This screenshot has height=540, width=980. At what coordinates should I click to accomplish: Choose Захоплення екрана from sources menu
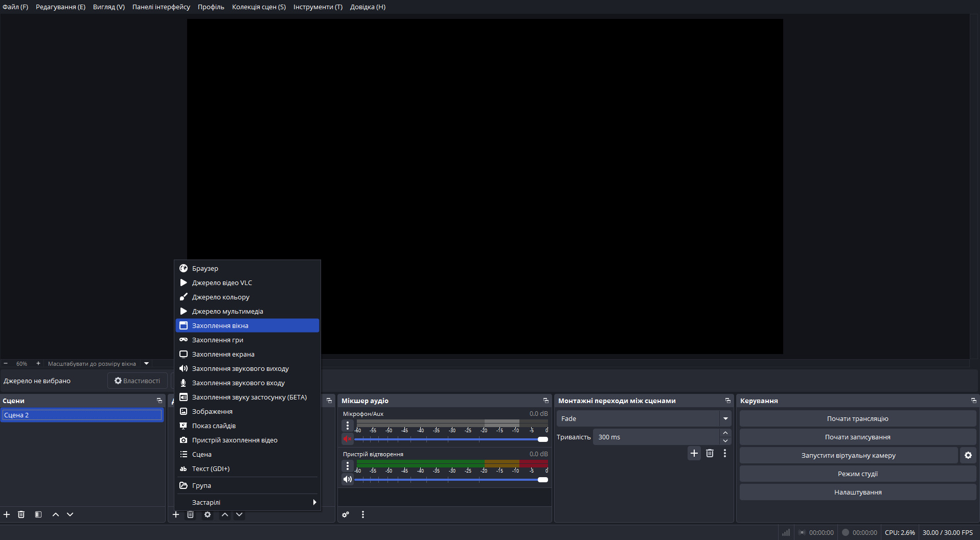(x=223, y=354)
